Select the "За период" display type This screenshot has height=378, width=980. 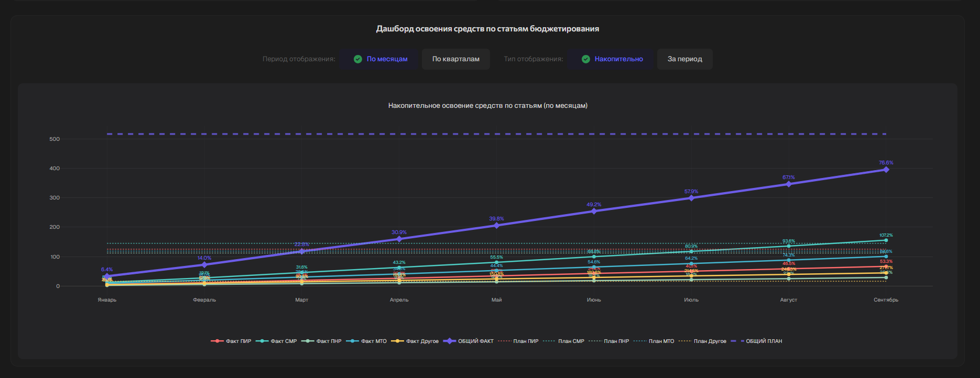click(684, 59)
